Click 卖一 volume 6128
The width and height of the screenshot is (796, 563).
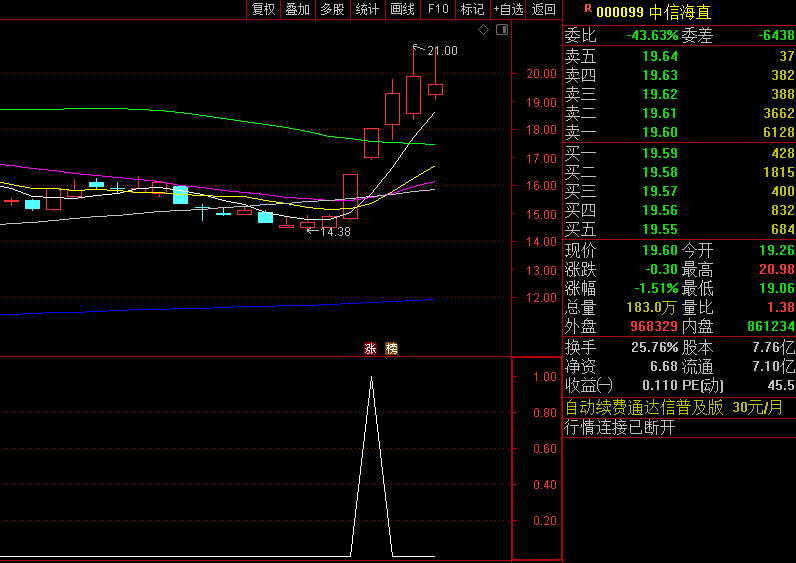pyautogui.click(x=779, y=132)
